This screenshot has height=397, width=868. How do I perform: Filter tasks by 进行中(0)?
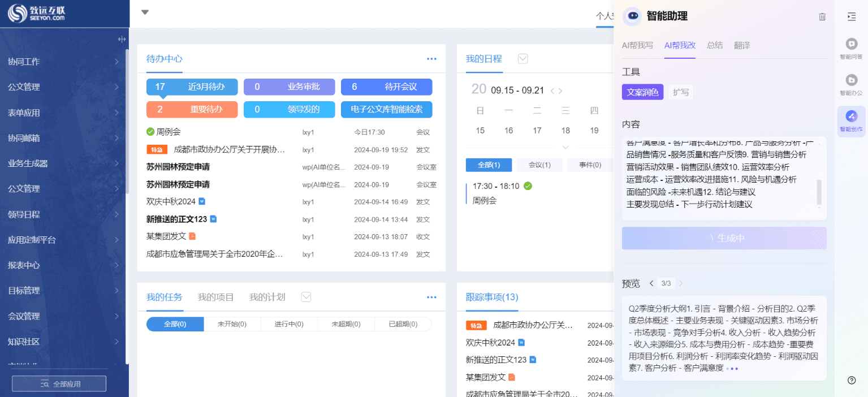289,324
